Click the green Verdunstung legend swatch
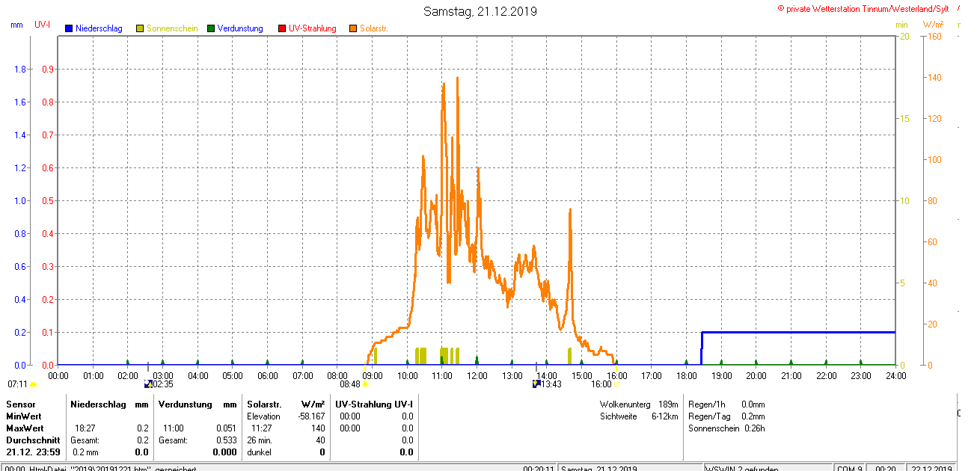Image resolution: width=980 pixels, height=471 pixels. click(211, 28)
